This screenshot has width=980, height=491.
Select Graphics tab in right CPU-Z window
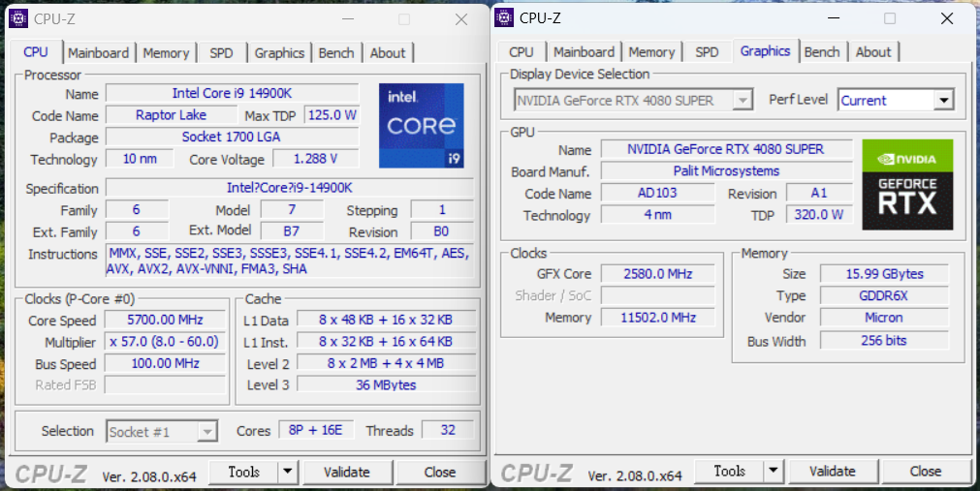(765, 50)
